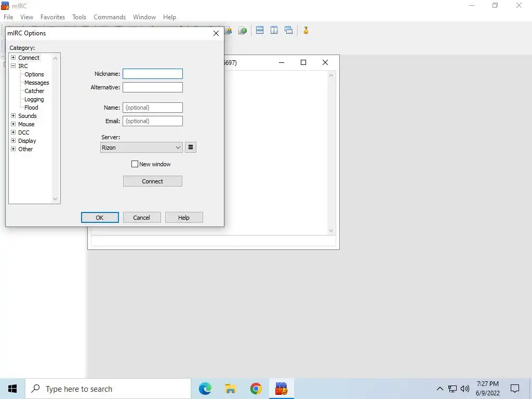Viewport: 532px width, 399px height.
Task: Open network status in system tray
Action: (x=453, y=389)
